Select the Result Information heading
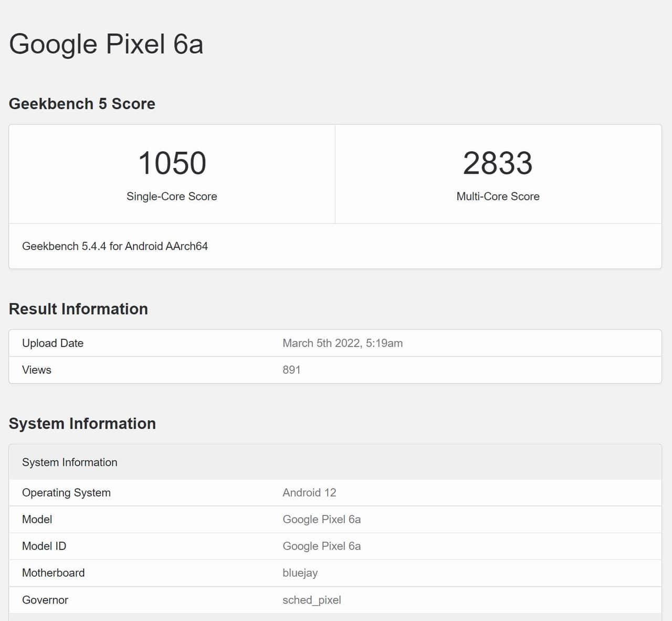The width and height of the screenshot is (672, 621). [x=78, y=309]
